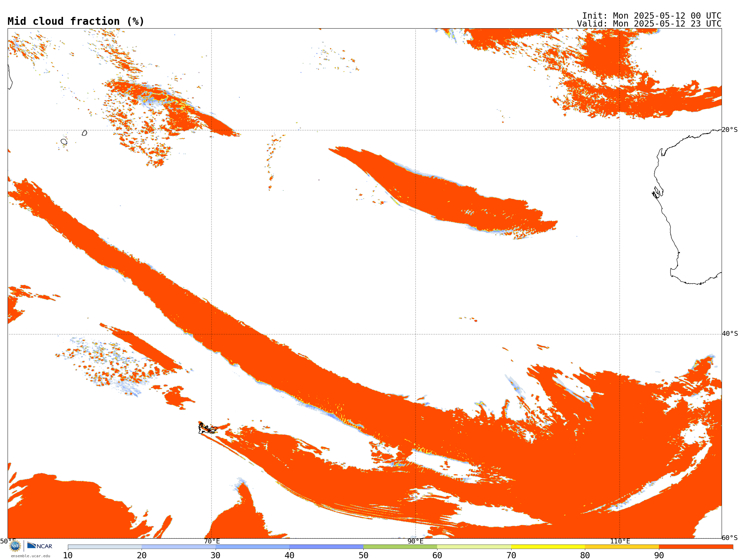Click the colorbar label '30'
Viewport: 744px width, 560px height.
(216, 556)
